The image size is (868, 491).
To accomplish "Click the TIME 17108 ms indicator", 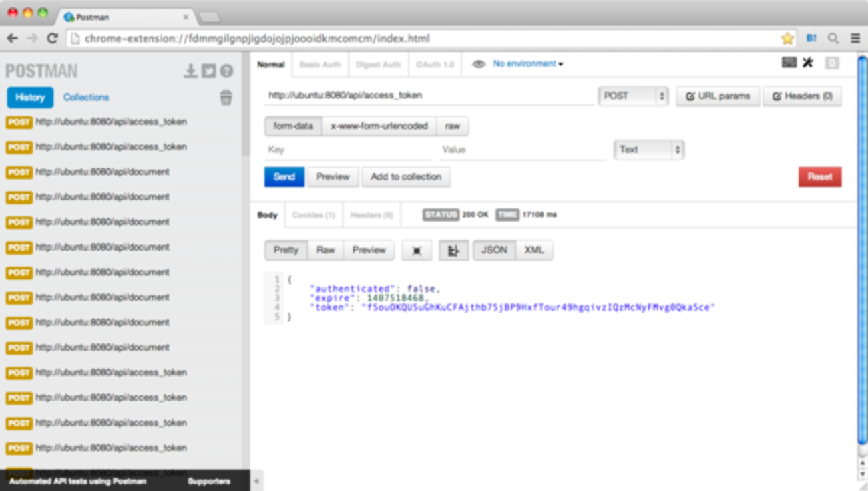I will pos(527,215).
